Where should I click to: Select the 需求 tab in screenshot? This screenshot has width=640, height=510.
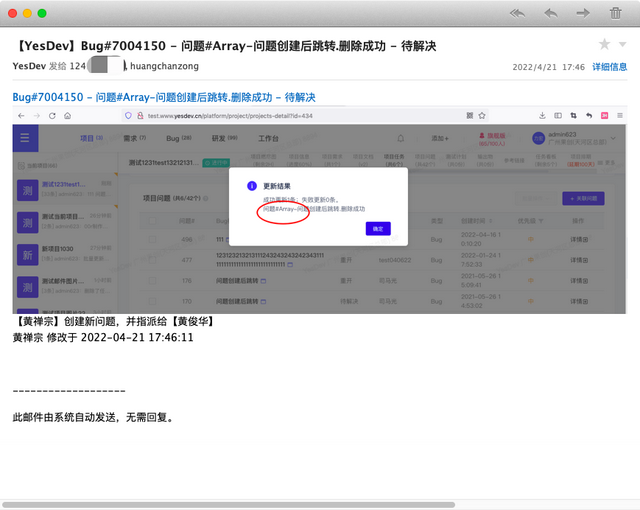(x=134, y=138)
